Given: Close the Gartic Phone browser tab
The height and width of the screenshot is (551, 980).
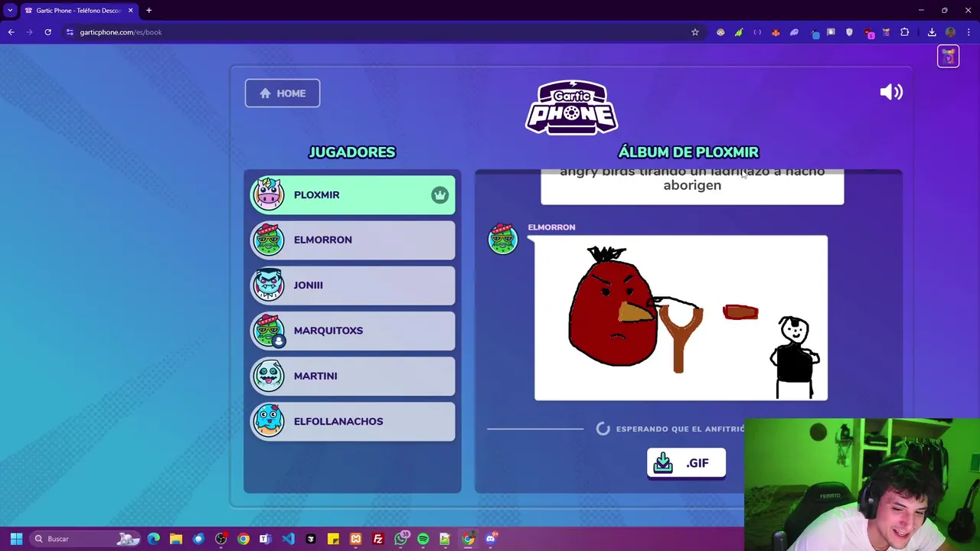Looking at the screenshot, I should coord(130,11).
